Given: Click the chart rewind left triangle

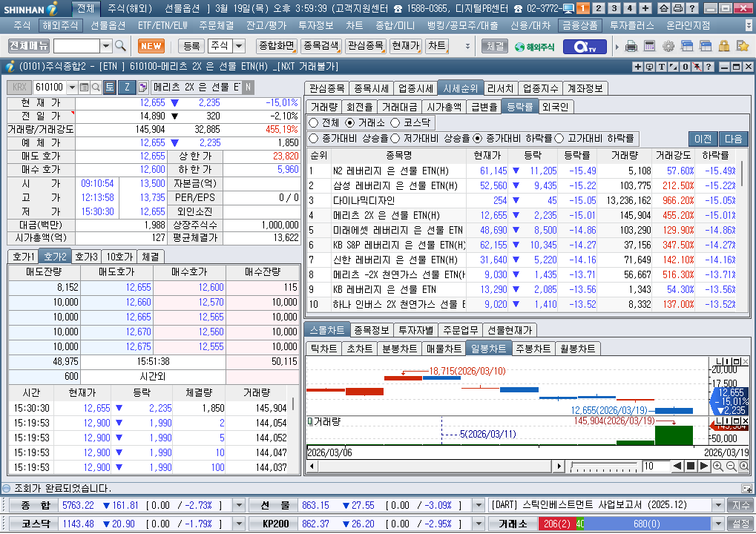Looking at the screenshot, I should tap(677, 466).
